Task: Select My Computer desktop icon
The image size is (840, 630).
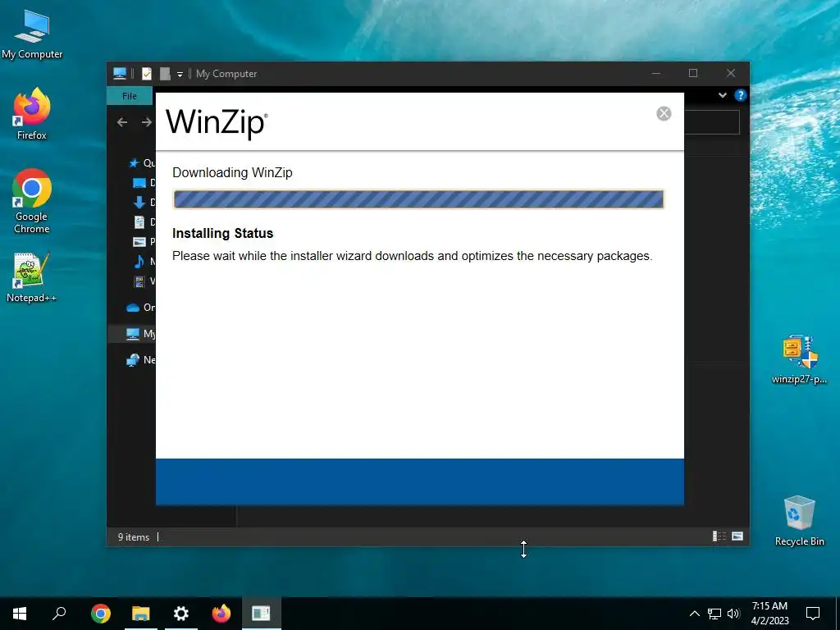Action: (x=32, y=35)
